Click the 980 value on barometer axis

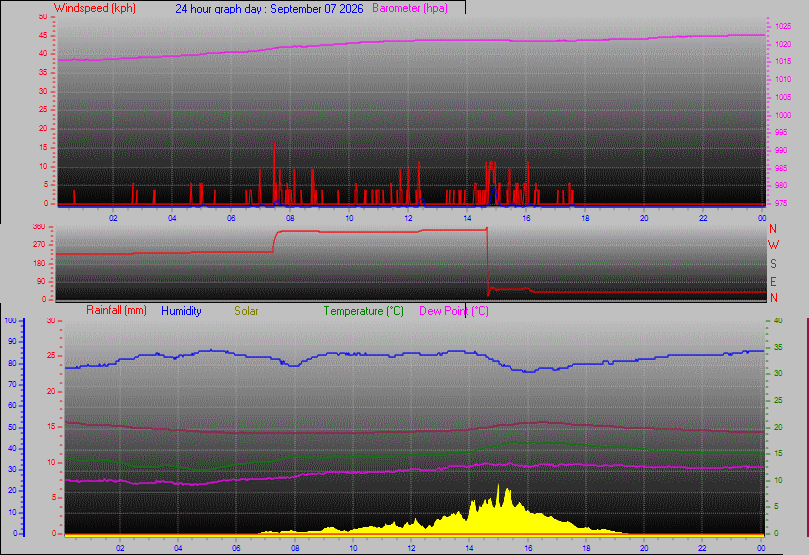[x=781, y=185]
